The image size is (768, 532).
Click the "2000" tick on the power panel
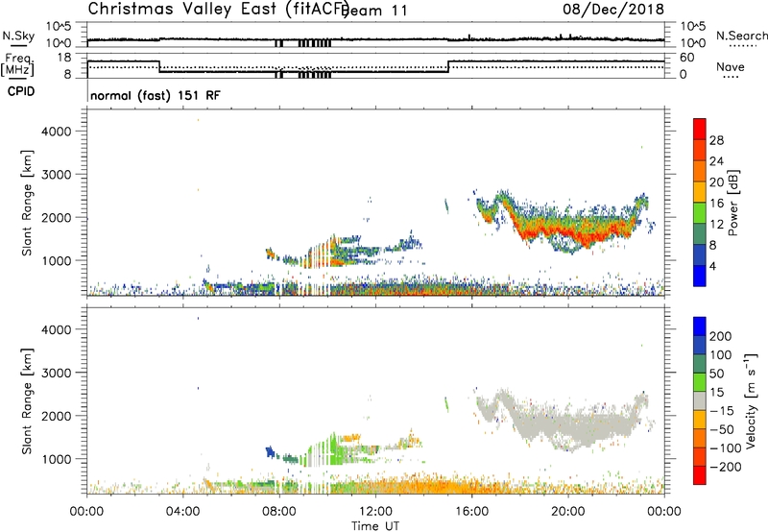(57, 217)
